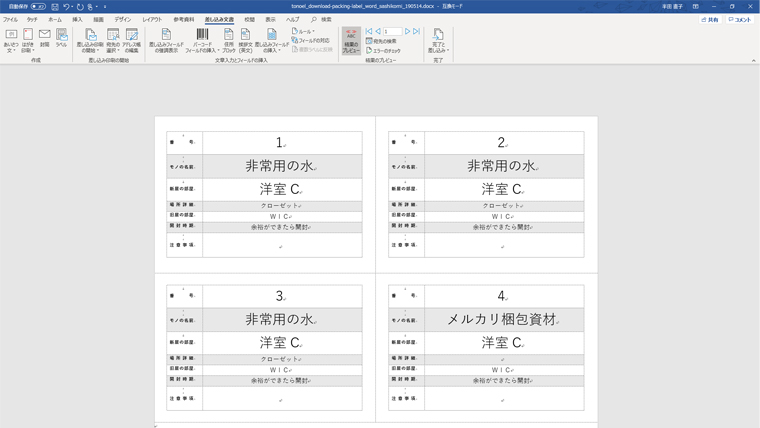Image resolution: width=760 pixels, height=428 pixels.
Task: Toggle 自動保存 (AutoSave) switch
Action: (38, 6)
